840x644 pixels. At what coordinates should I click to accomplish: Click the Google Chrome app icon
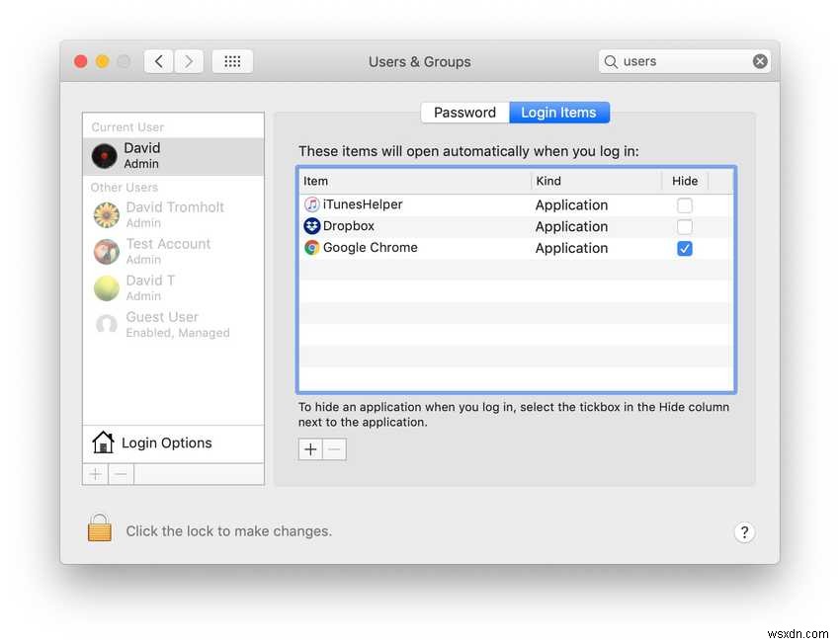pyautogui.click(x=311, y=247)
